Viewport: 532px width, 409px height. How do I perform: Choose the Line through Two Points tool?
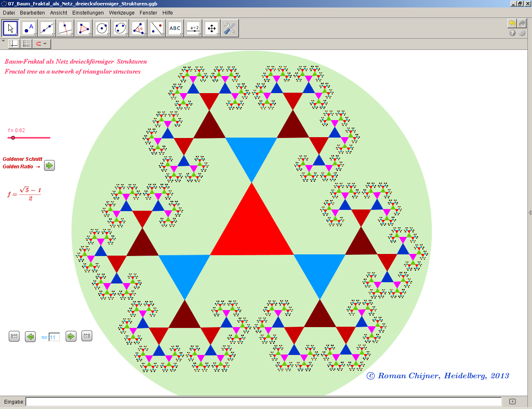point(47,29)
